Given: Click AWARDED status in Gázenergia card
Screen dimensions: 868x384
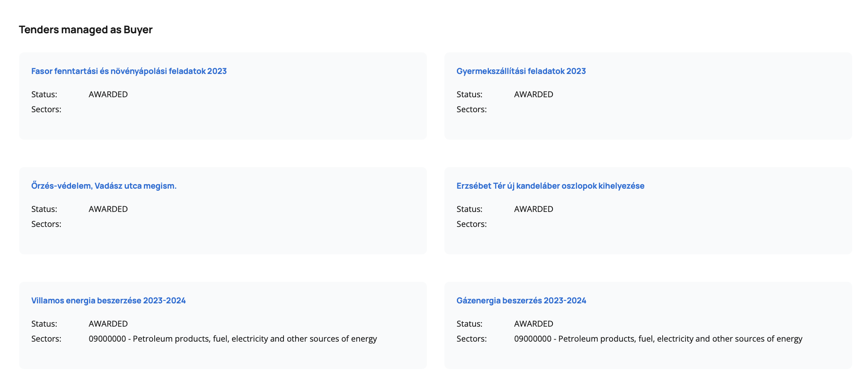Looking at the screenshot, I should (533, 324).
